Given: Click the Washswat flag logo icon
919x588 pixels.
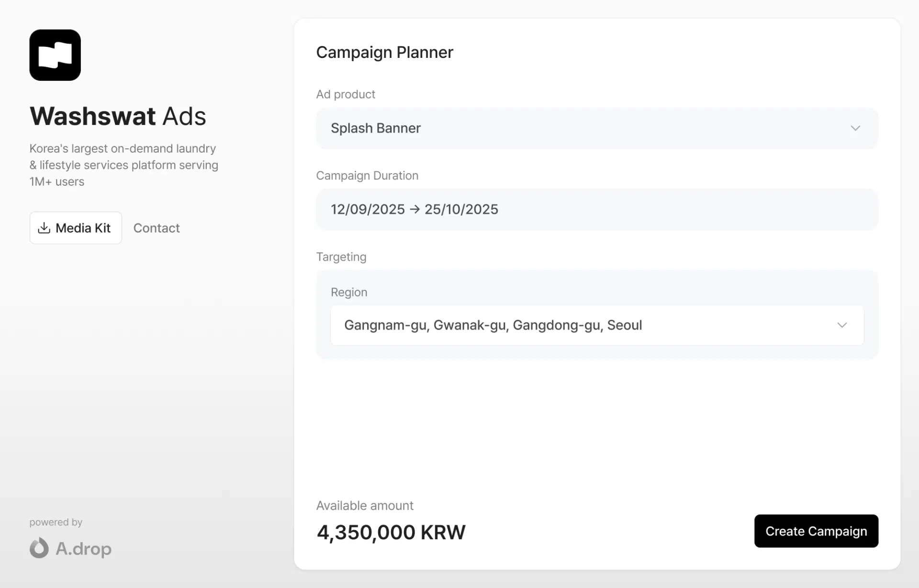Looking at the screenshot, I should coord(55,55).
